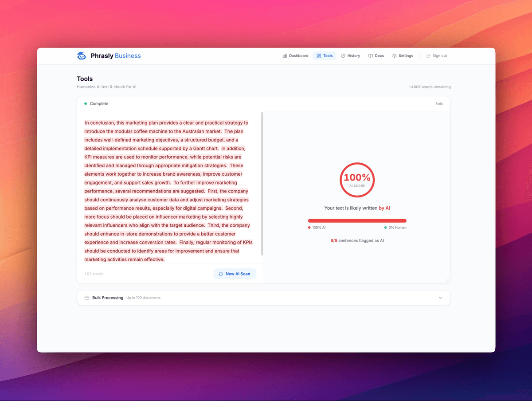This screenshot has height=401, width=532.
Task: Select the Tools nav tab
Action: [325, 56]
